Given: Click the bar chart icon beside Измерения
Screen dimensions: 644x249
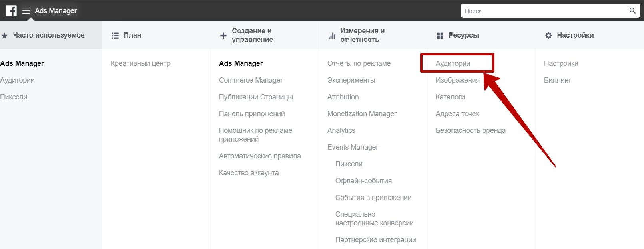Looking at the screenshot, I should [x=332, y=36].
